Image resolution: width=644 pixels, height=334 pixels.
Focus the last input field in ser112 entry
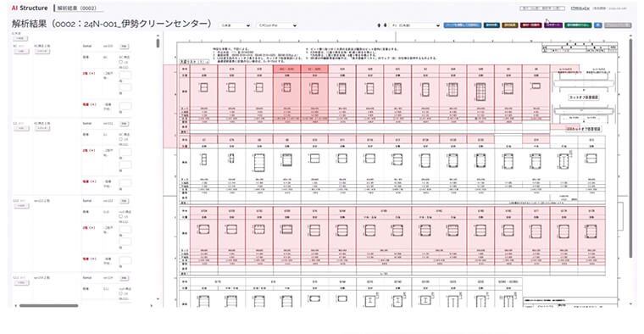(x=125, y=260)
